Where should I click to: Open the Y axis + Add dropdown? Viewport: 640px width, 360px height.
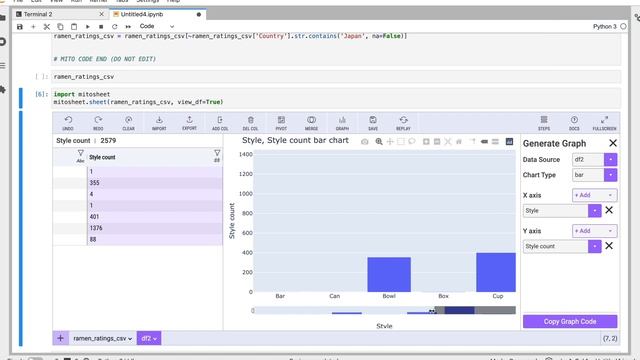point(595,231)
